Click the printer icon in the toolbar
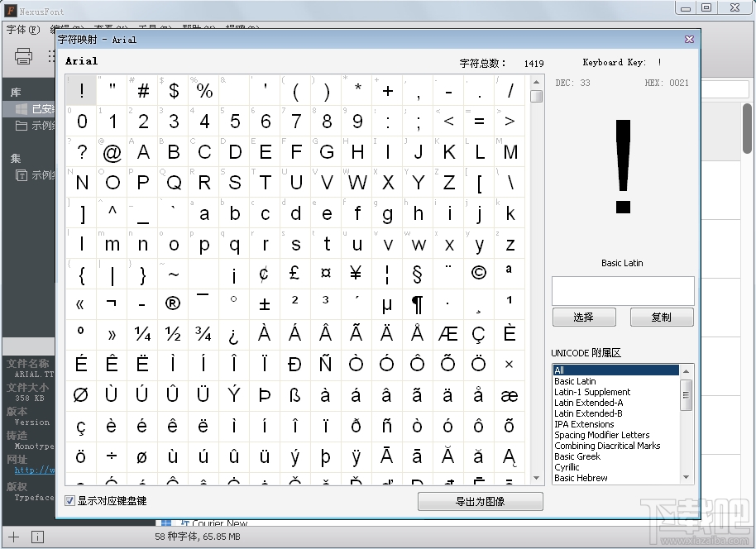The height and width of the screenshot is (549, 756). (x=23, y=56)
